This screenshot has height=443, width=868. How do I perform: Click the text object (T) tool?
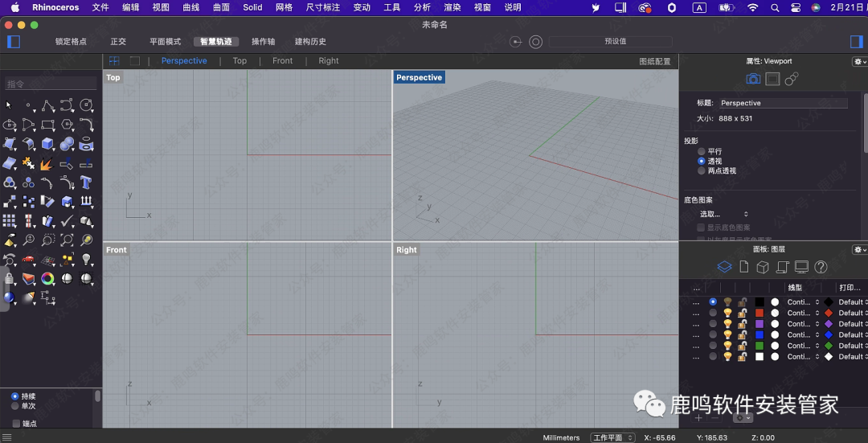(87, 183)
